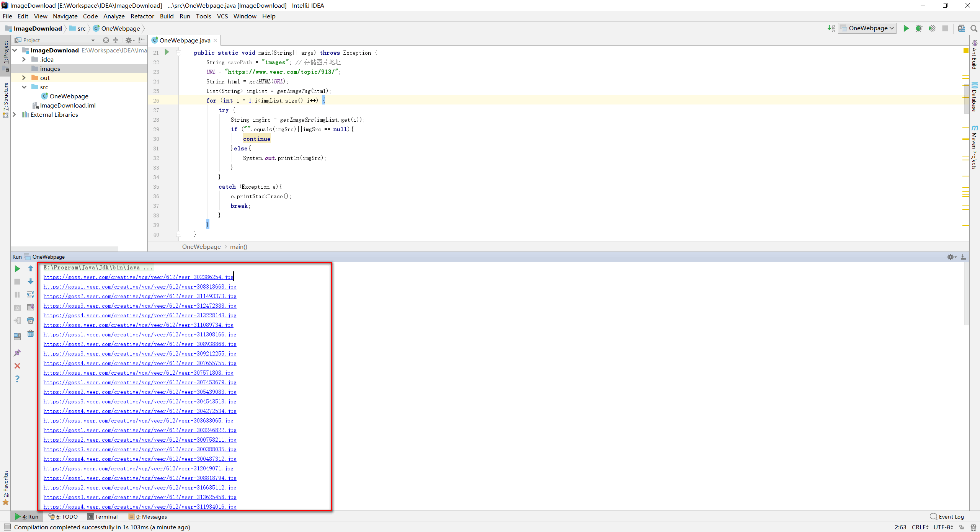Image resolution: width=980 pixels, height=532 pixels.
Task: Hide the Project tool window
Action: (x=141, y=40)
